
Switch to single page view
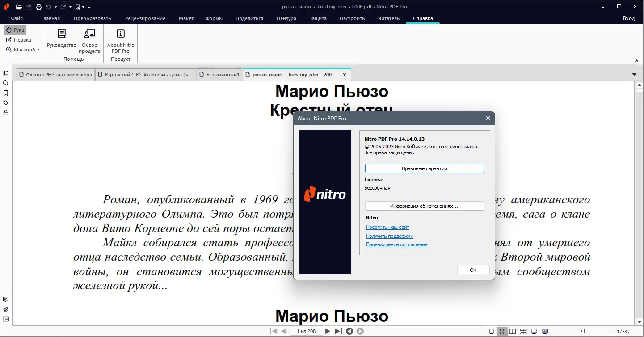(x=492, y=331)
